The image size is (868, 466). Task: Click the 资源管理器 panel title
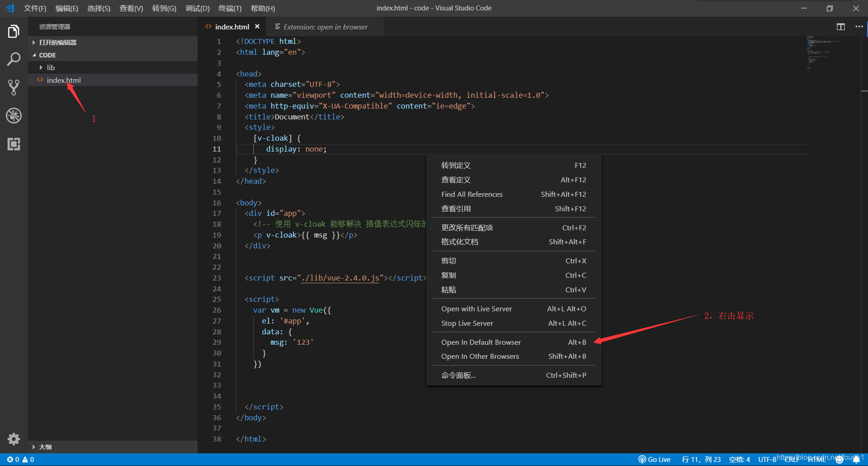click(x=54, y=27)
